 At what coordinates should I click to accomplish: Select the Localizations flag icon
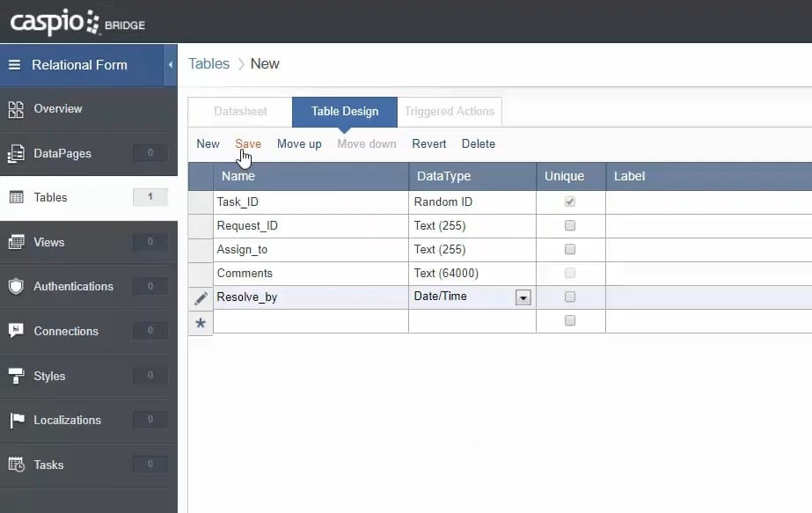click(x=16, y=421)
